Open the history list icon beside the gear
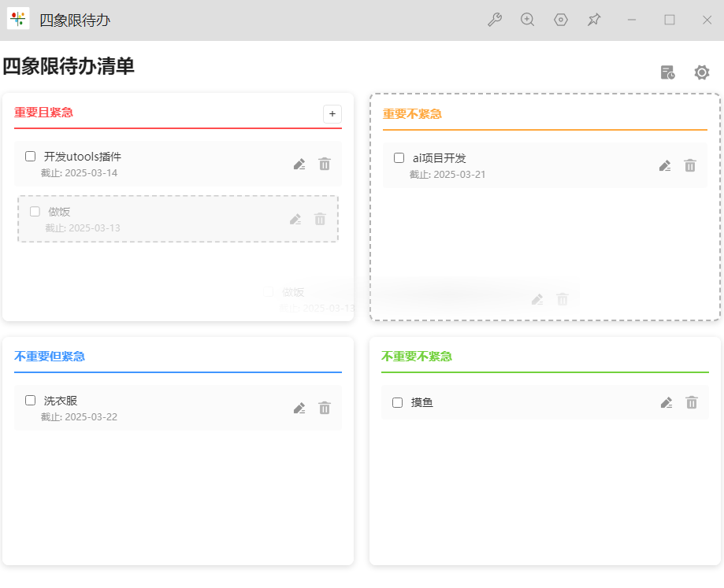Viewport: 724px width, 588px height. 667,72
